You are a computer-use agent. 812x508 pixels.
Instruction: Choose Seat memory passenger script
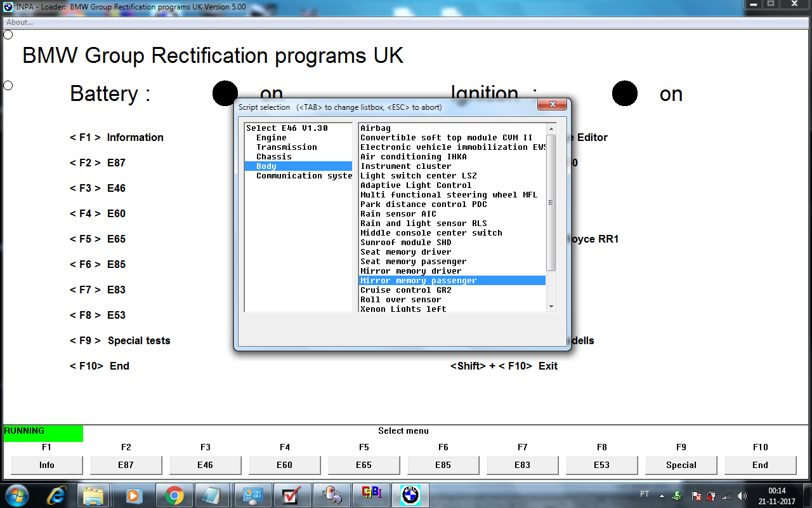pos(452,262)
